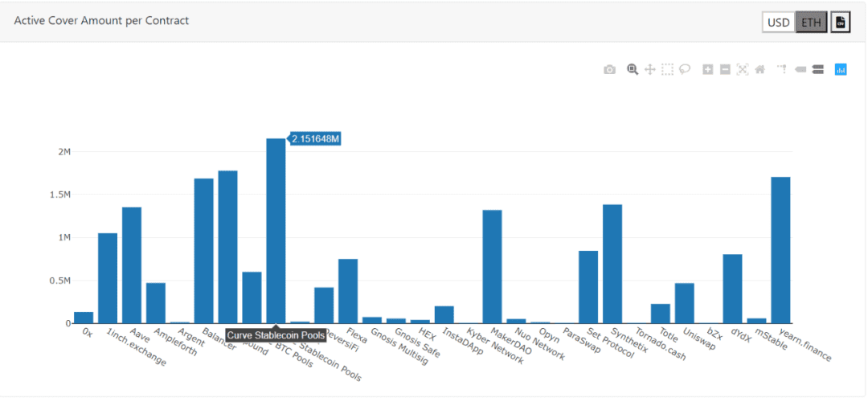Activate the Pan crossed-arrows tool
The image size is (868, 398).
[x=650, y=69]
